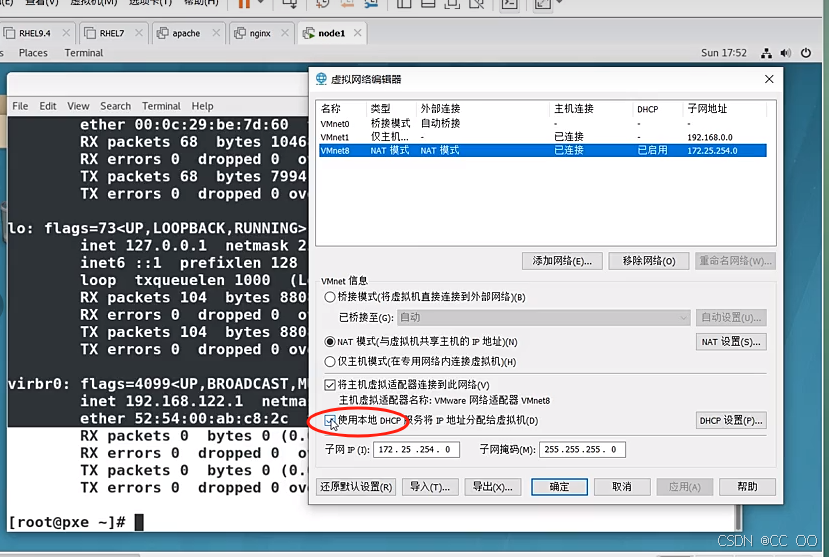
Task: Select the VMnet0 row in the network list
Action: click(542, 124)
